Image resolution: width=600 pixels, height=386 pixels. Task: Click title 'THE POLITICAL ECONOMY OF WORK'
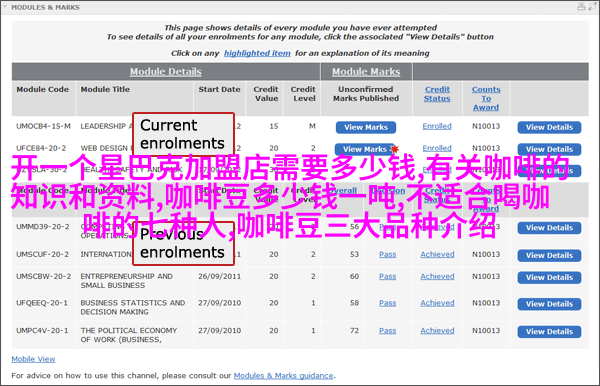(129, 335)
